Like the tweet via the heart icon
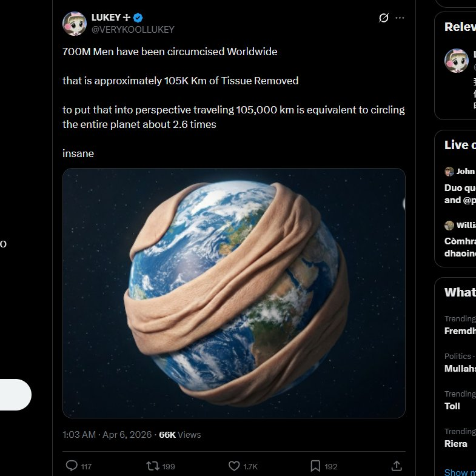Screen dimensions: 476x476 coord(234,466)
